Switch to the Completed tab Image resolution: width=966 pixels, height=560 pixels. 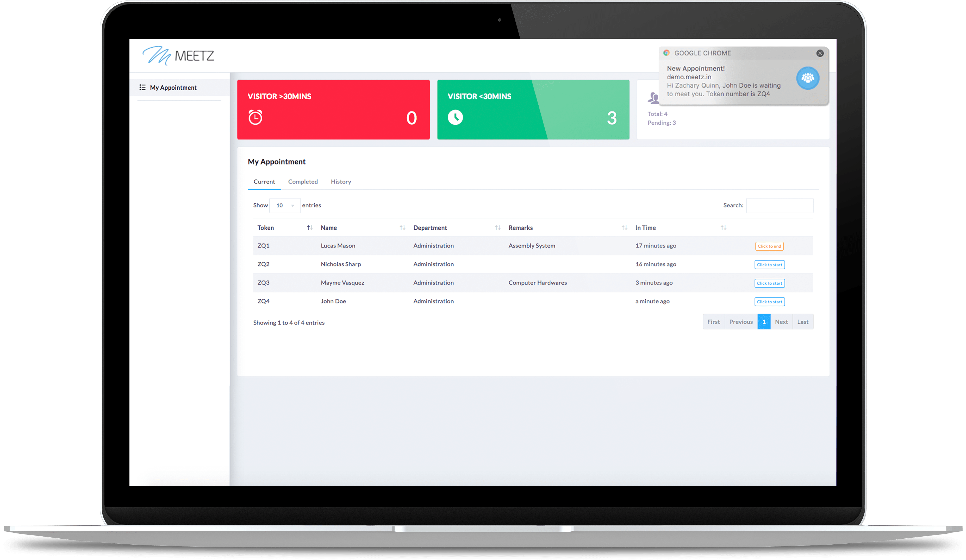tap(303, 181)
